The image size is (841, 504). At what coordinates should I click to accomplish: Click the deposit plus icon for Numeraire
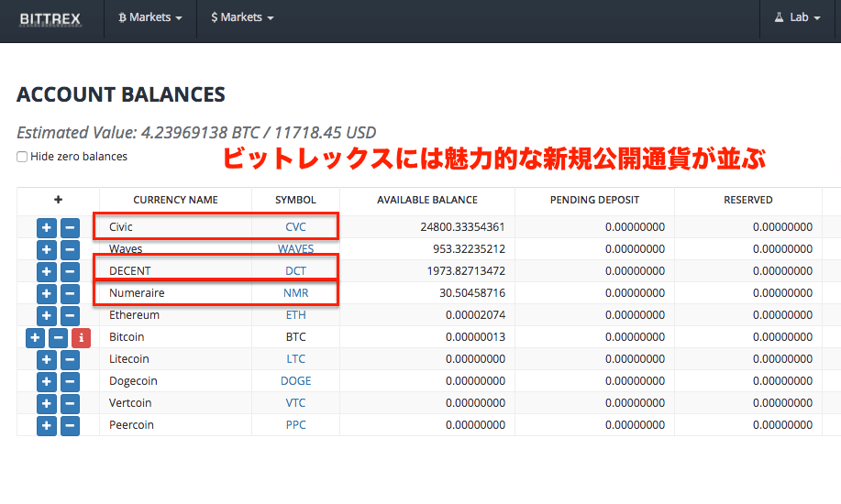pos(47,294)
